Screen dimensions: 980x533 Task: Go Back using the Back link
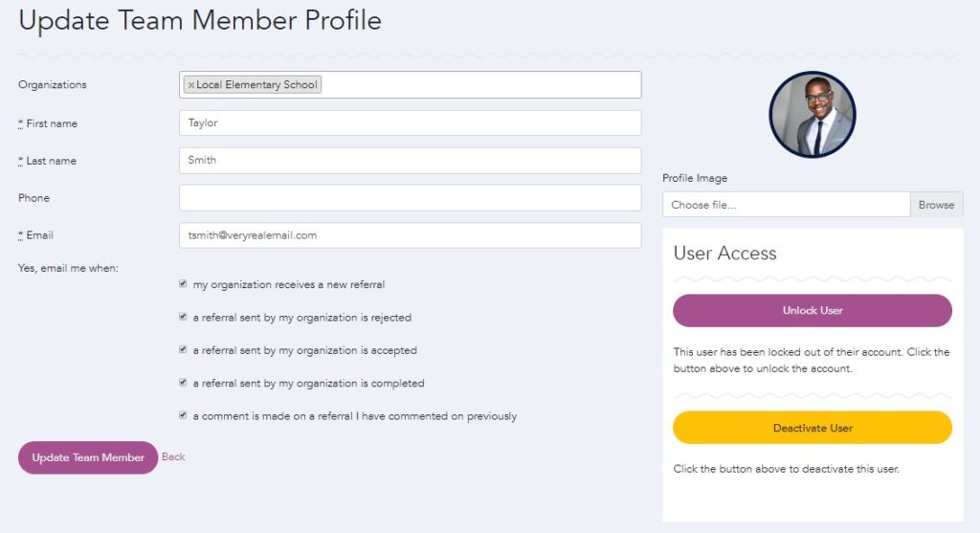coord(173,457)
